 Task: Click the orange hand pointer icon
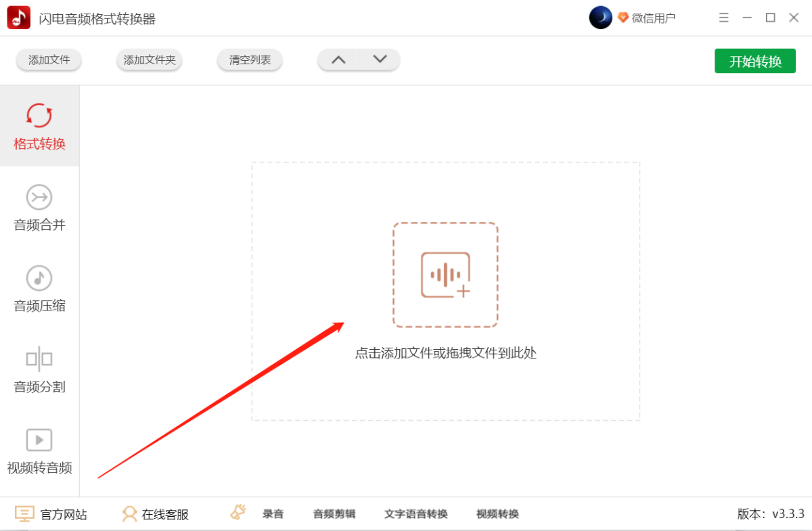click(x=238, y=513)
